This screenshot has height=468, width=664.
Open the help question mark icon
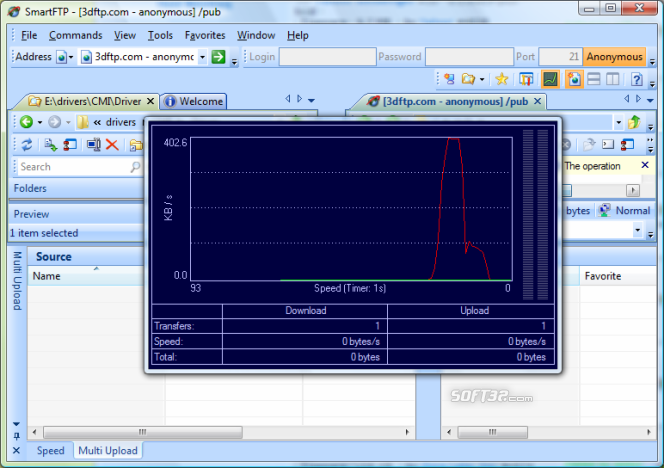(637, 79)
